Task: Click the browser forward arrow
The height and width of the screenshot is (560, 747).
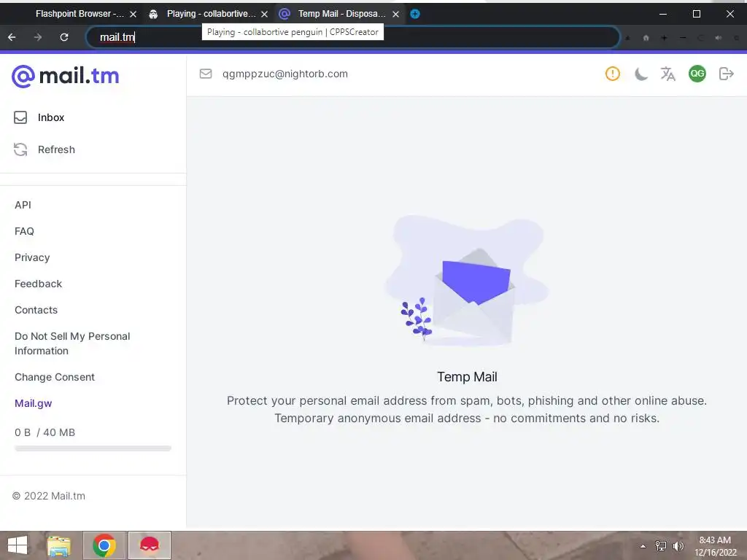Action: [x=38, y=37]
